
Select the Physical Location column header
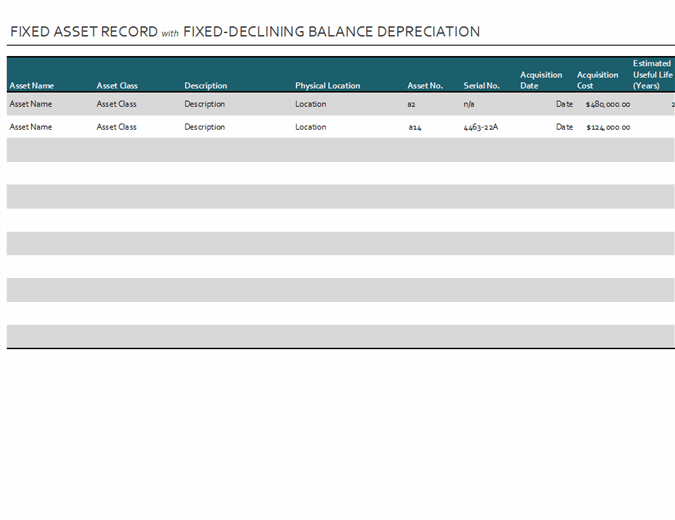pos(328,86)
